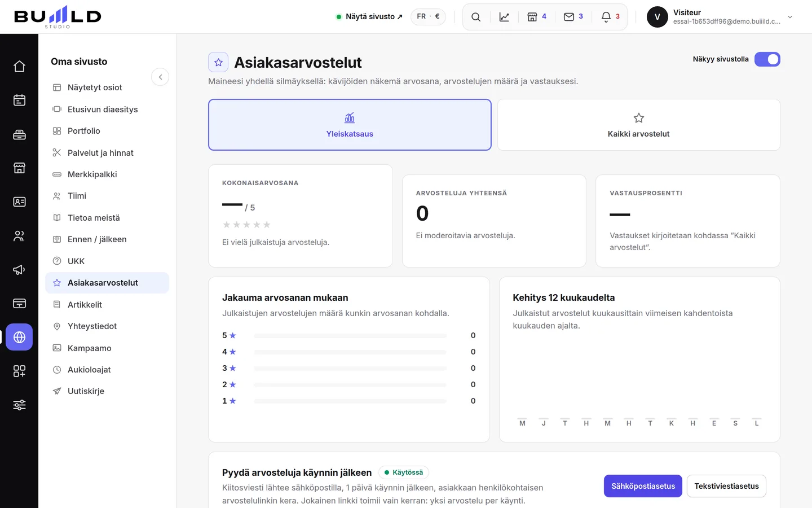Open the mail icon with badge 3
This screenshot has height=508, width=812.
point(573,17)
